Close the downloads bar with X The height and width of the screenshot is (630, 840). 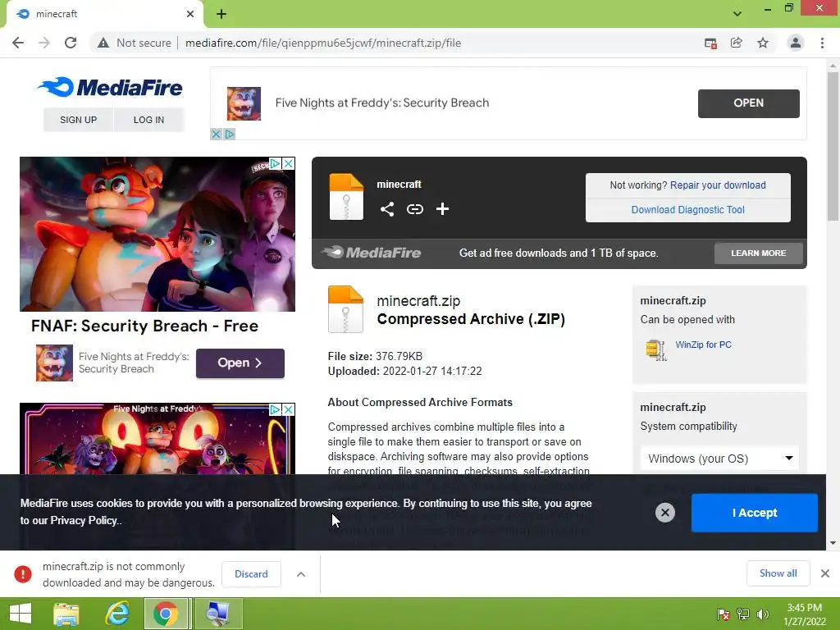(x=825, y=573)
